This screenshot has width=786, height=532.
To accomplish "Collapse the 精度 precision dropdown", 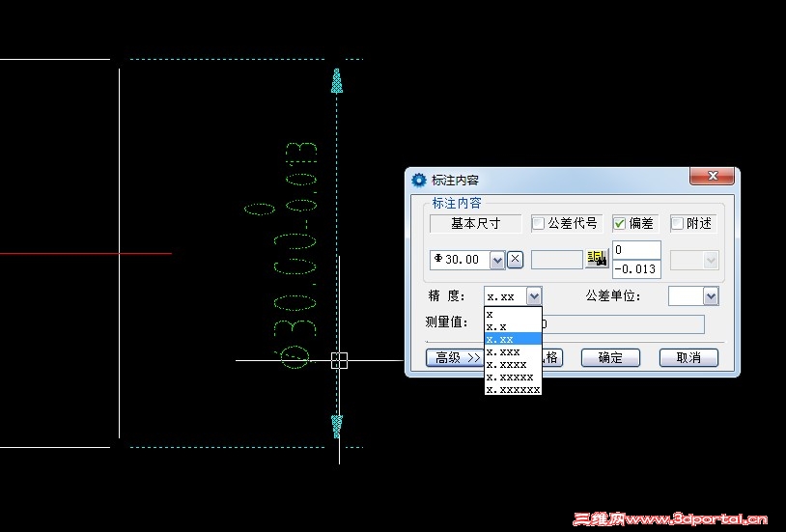I will (534, 296).
